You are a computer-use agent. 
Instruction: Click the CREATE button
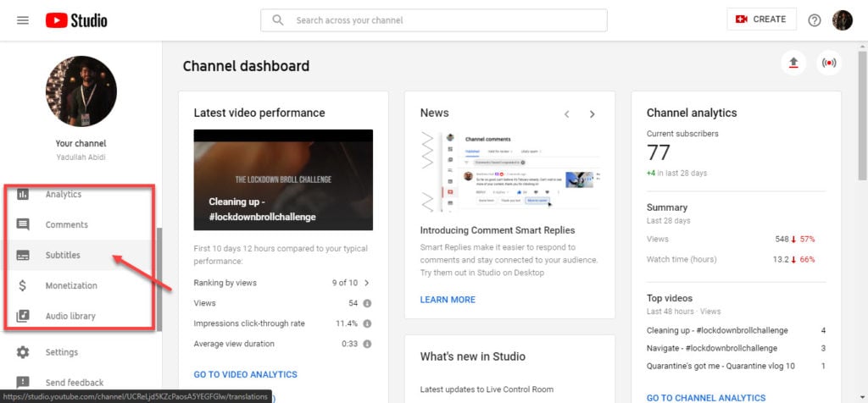point(761,19)
